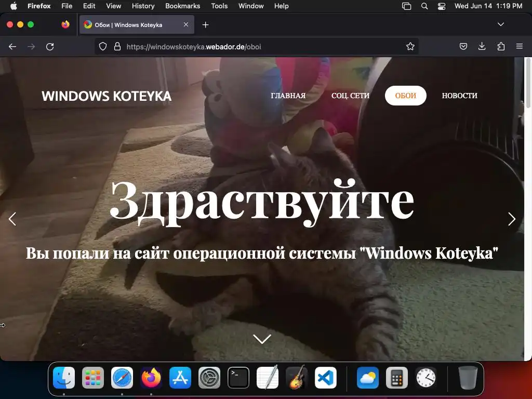Open the Apple menu
This screenshot has width=532, height=399.
click(x=13, y=6)
